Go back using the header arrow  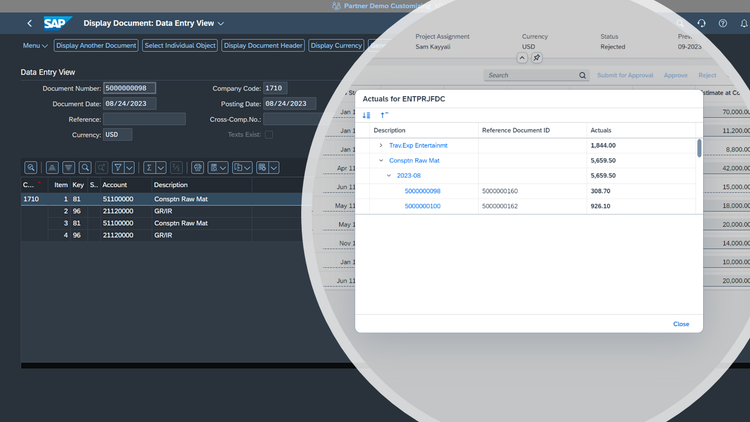(x=30, y=23)
